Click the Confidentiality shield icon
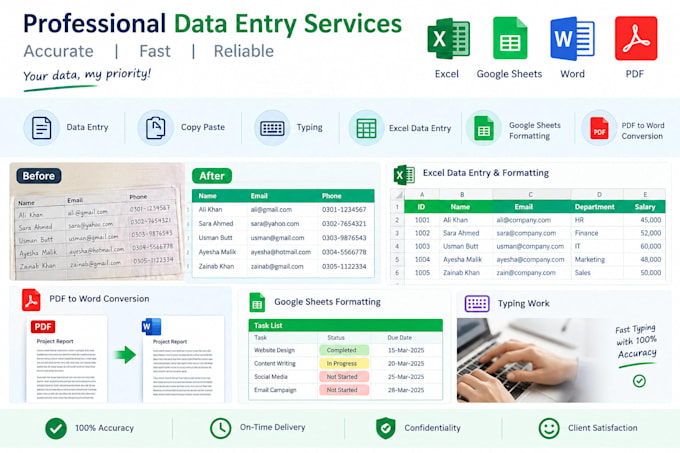The width and height of the screenshot is (680, 453). pyautogui.click(x=386, y=428)
